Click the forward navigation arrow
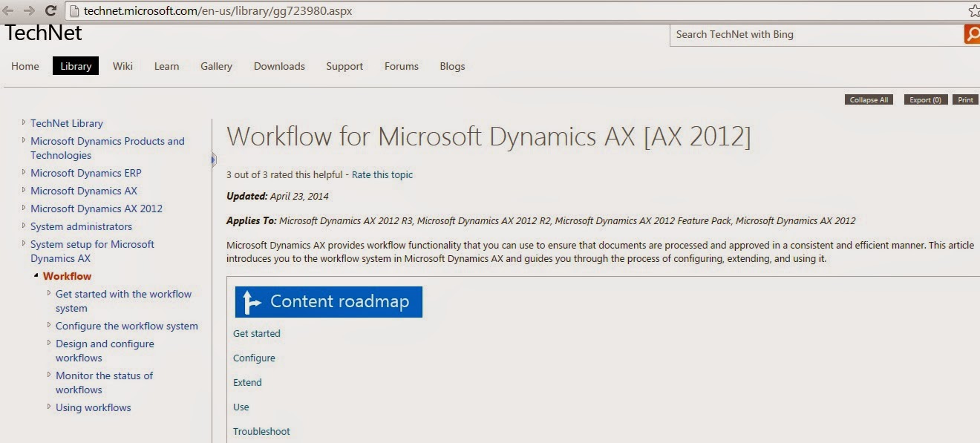 pyautogui.click(x=30, y=10)
